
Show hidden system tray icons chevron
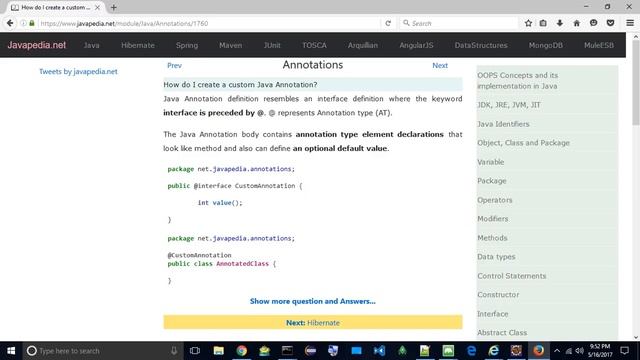pos(557,351)
